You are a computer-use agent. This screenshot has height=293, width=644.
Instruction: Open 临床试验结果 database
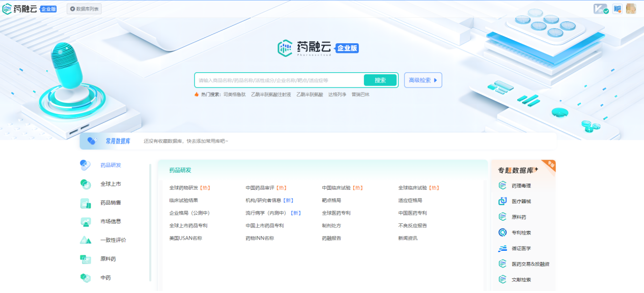pos(184,200)
